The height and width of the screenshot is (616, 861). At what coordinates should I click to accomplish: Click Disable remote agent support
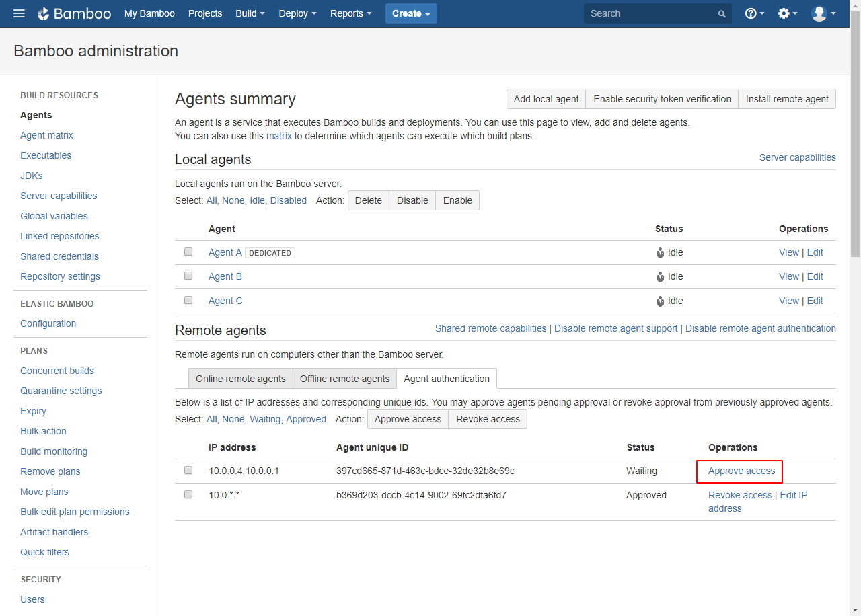tap(616, 328)
